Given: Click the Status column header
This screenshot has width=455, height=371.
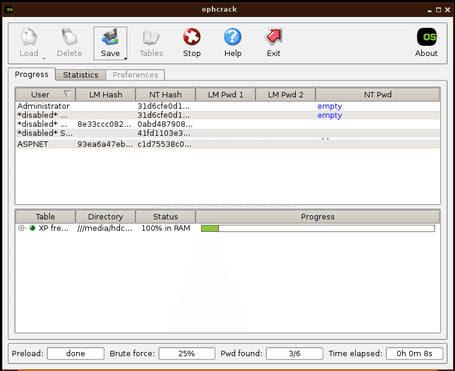Looking at the screenshot, I should point(165,217).
